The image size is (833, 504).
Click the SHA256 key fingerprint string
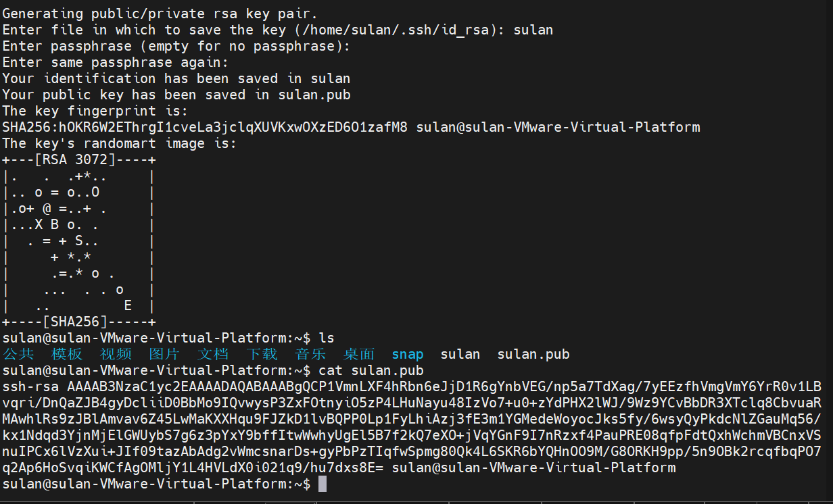(x=205, y=127)
